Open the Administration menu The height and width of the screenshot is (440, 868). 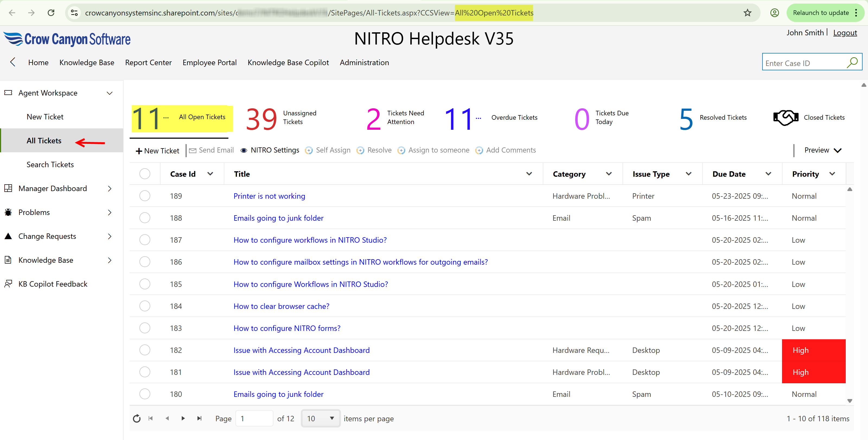point(364,62)
